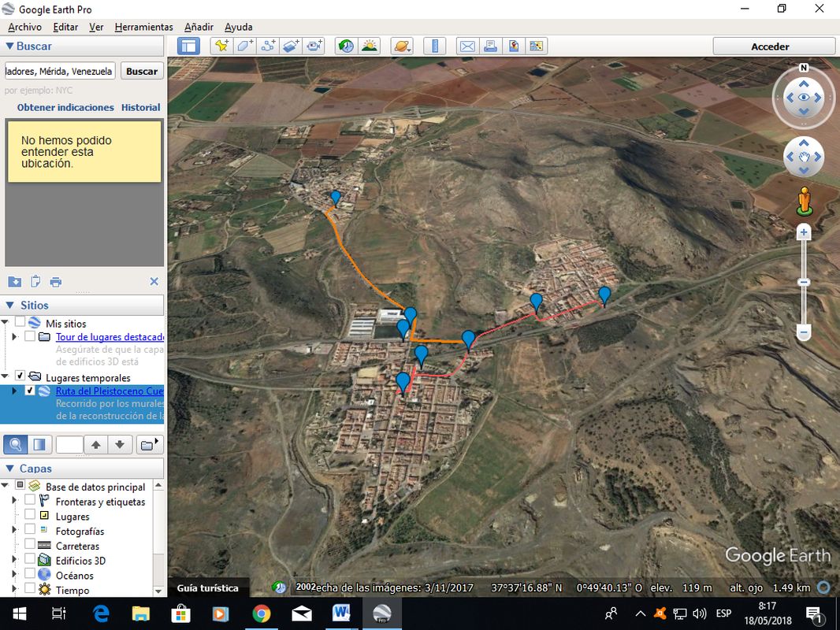Move selected place up arrow
This screenshot has height=630, width=840.
(96, 444)
